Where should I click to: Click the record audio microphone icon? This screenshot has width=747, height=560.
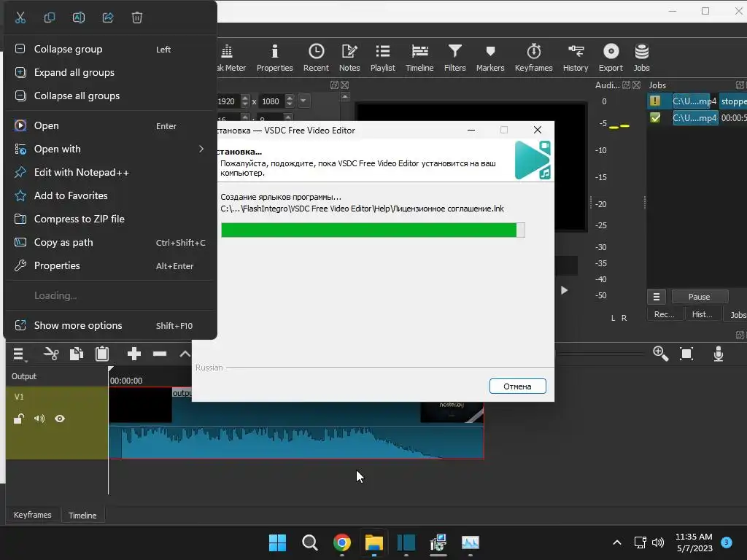click(x=719, y=354)
